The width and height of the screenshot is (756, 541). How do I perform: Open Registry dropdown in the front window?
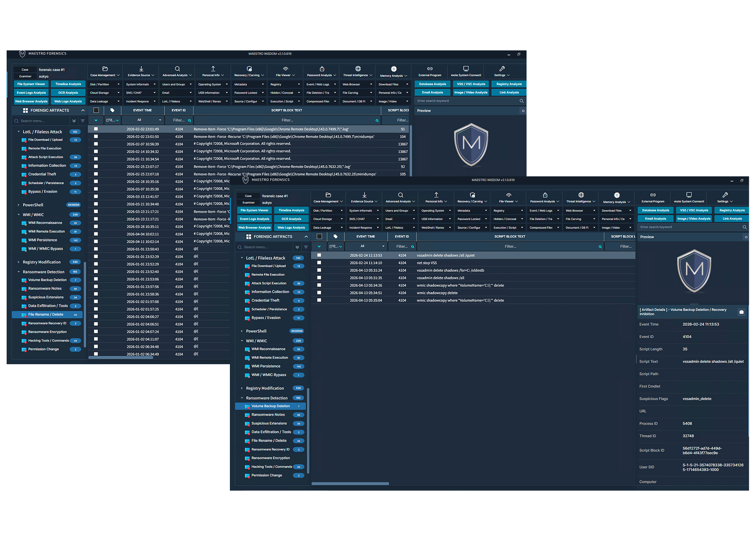[x=508, y=210]
